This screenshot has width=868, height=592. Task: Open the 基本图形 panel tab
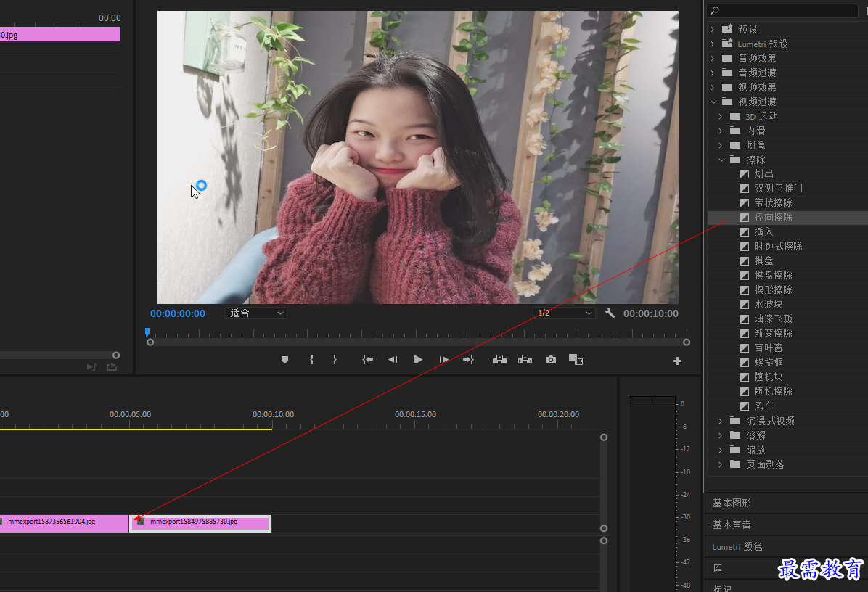coord(732,503)
